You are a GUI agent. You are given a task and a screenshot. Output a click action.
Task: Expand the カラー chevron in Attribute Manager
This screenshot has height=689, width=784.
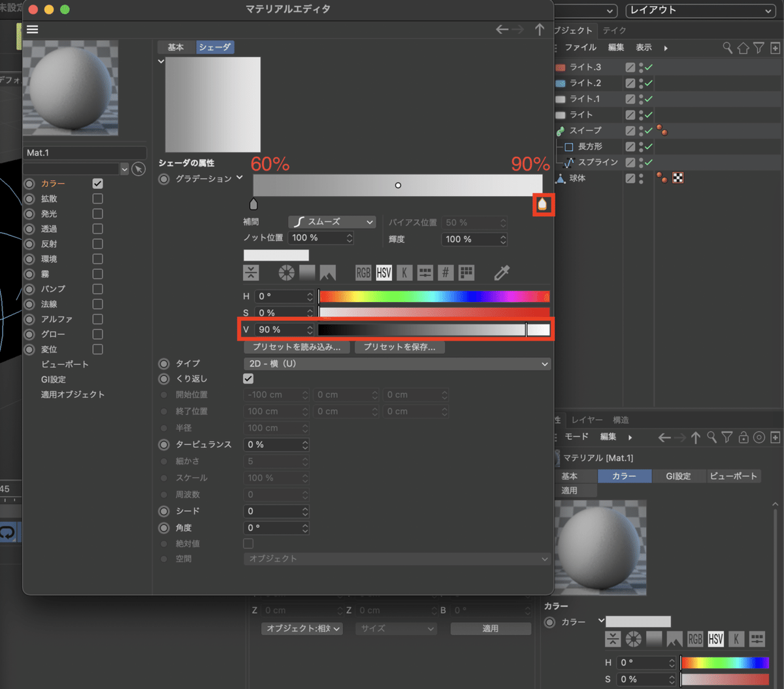(600, 621)
